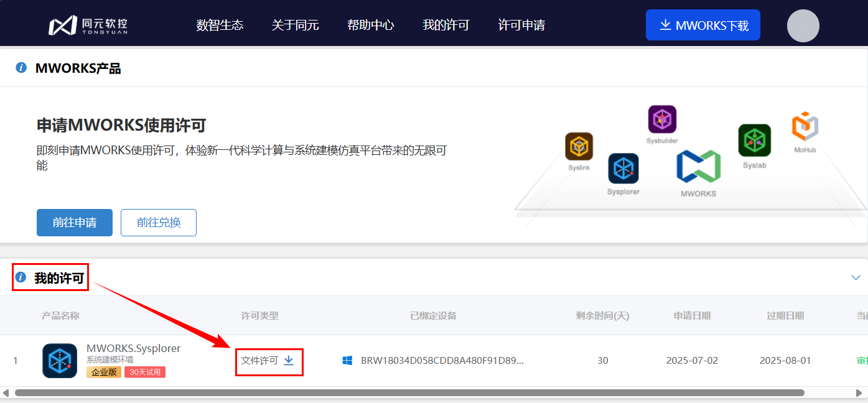
Task: Download the 文件许可 license file
Action: [x=289, y=361]
